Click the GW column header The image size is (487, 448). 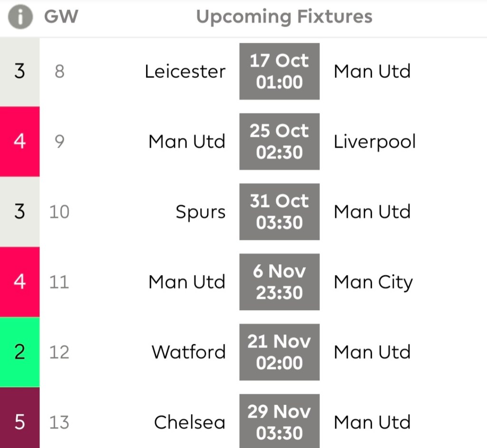click(61, 17)
